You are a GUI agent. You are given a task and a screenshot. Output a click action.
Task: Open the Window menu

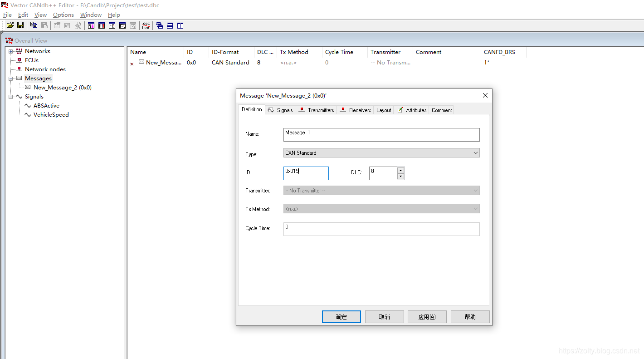[x=91, y=15]
